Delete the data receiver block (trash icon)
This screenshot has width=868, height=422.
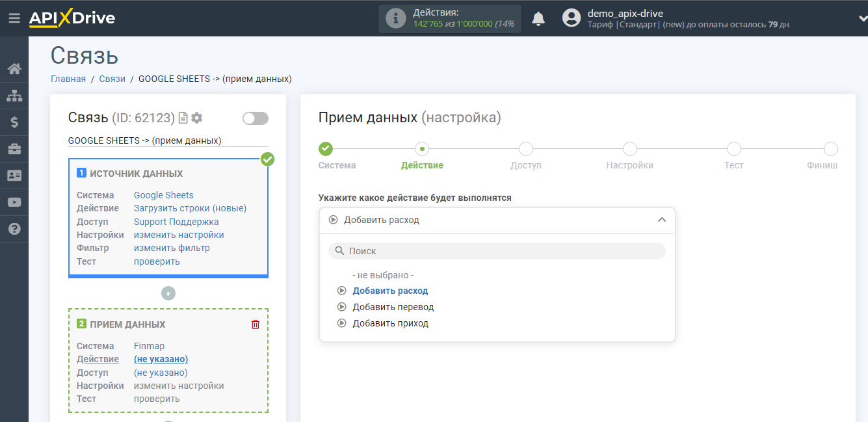coord(256,324)
